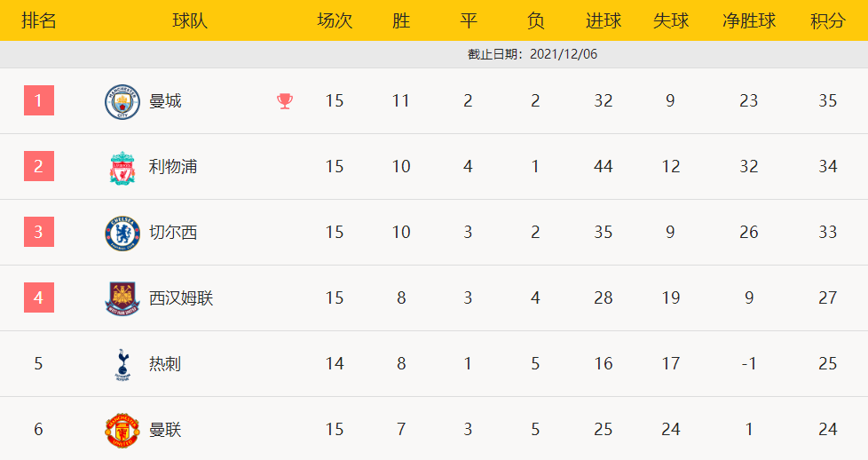Click the red rank 4 badge
Viewport: 868px width, 460px height.
click(38, 297)
